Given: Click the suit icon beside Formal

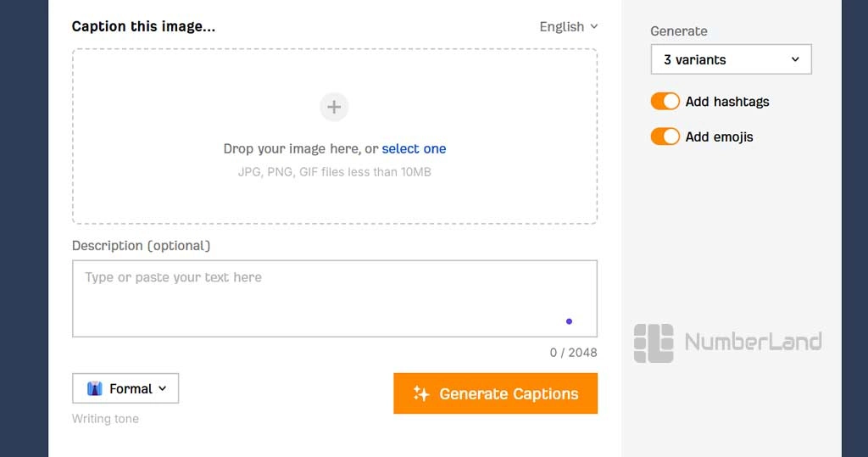Looking at the screenshot, I should [95, 388].
